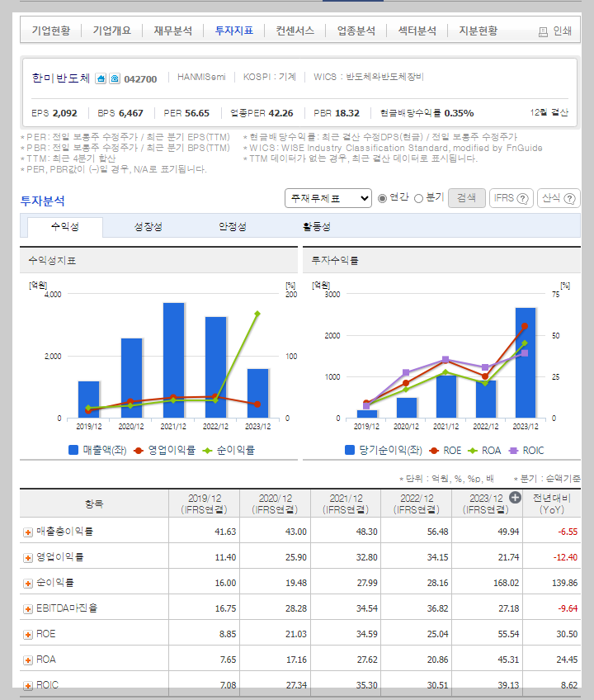This screenshot has height=700, width=594.
Task: Click the 2021/12 sales bar in 수익성지표 chart
Action: coord(173,360)
